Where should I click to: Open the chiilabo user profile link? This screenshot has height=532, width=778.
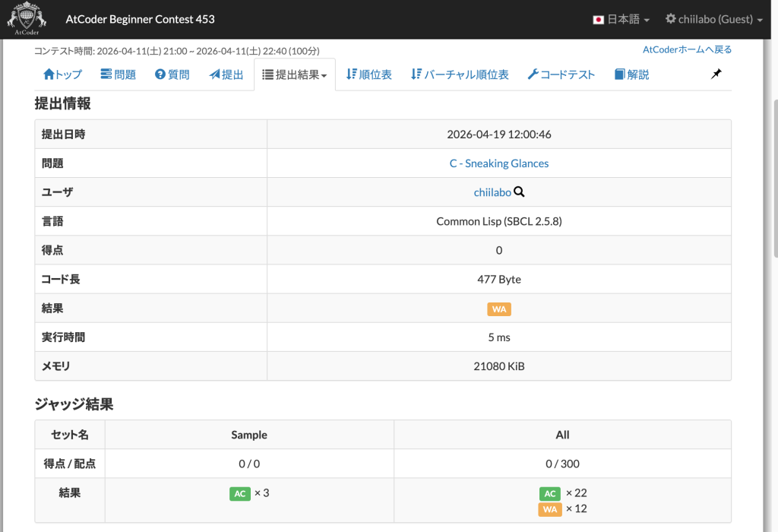[x=492, y=192]
